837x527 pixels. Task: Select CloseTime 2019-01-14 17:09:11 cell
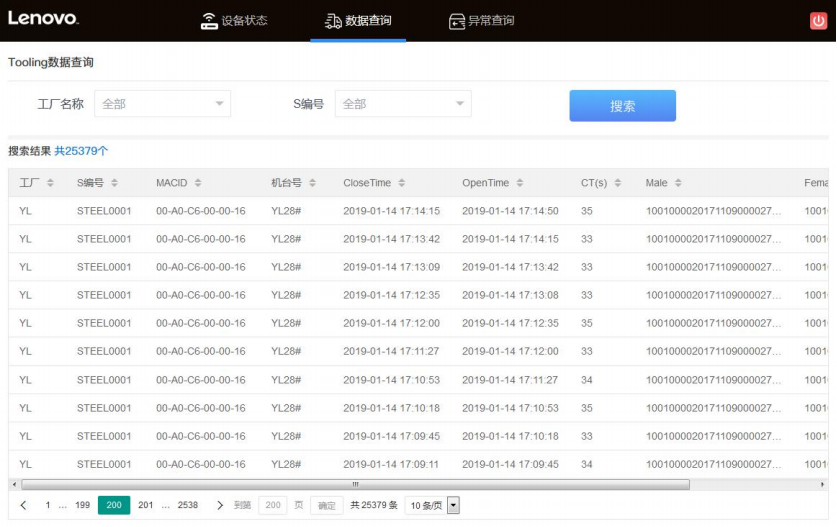pos(391,464)
